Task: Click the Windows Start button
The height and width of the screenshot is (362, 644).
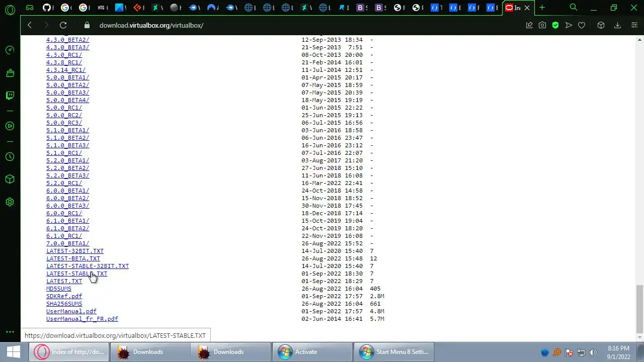Action: point(14,352)
